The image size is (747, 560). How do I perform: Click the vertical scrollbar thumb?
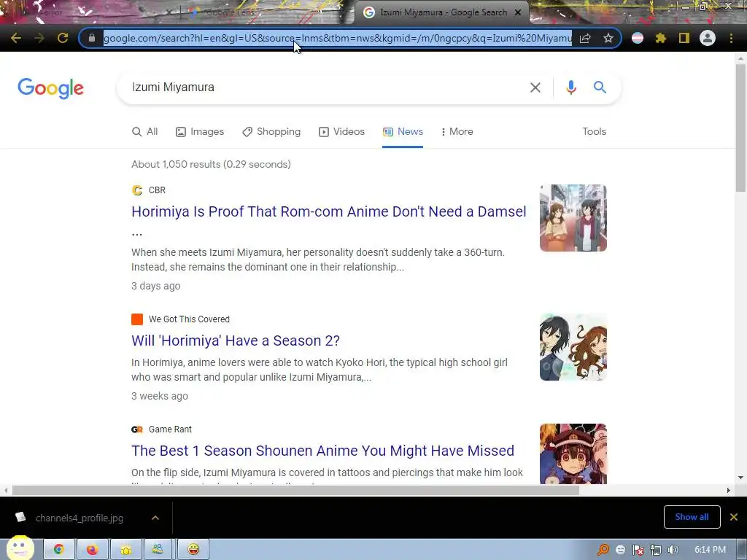740,128
